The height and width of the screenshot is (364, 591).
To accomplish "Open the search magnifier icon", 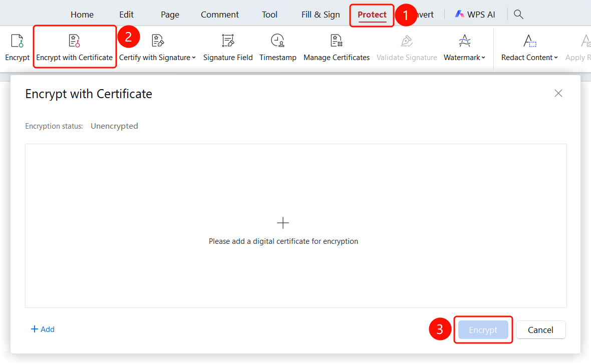I will click(519, 15).
